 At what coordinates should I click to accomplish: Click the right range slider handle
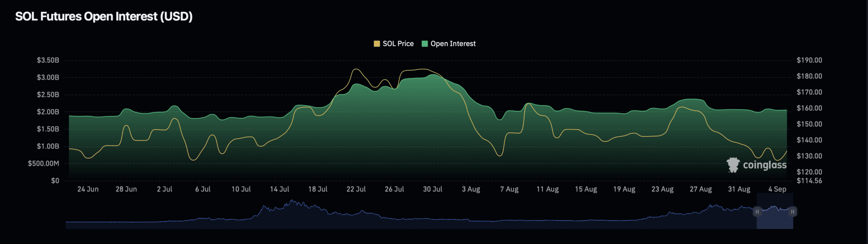[793, 211]
